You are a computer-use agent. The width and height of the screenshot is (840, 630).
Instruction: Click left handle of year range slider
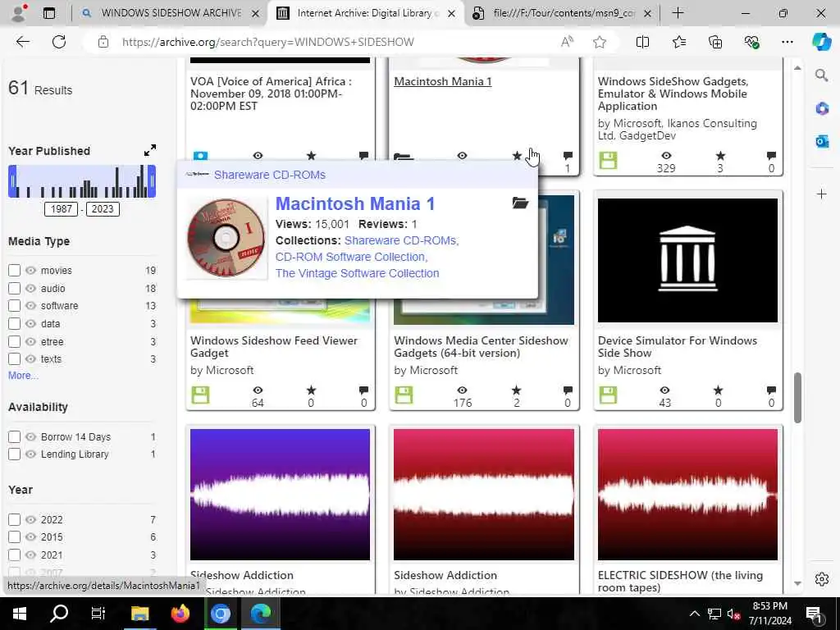tap(12, 181)
